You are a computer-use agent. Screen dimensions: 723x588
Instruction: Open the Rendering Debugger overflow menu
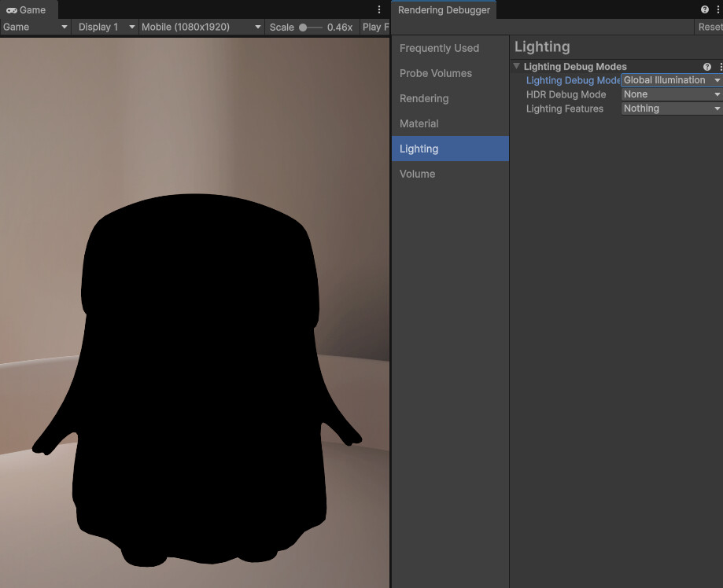pos(717,9)
